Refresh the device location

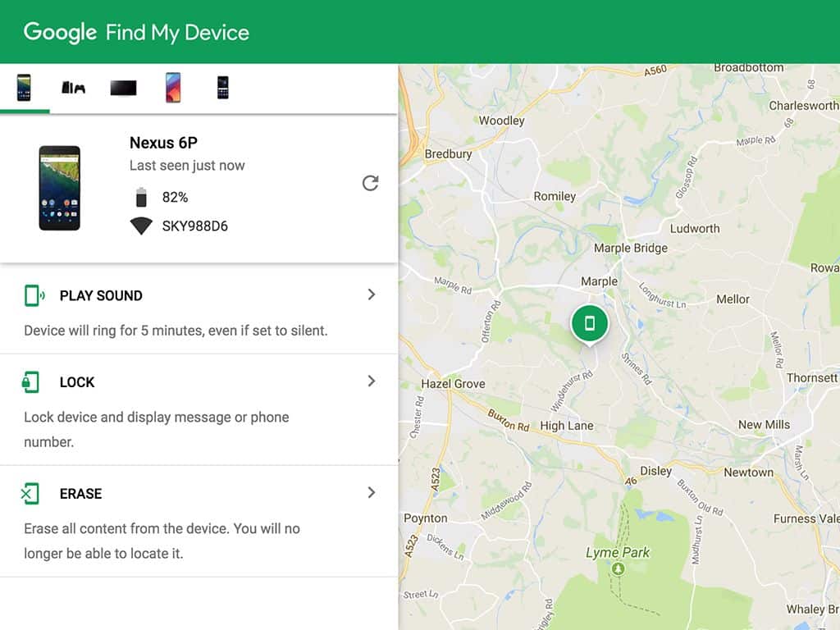(370, 183)
